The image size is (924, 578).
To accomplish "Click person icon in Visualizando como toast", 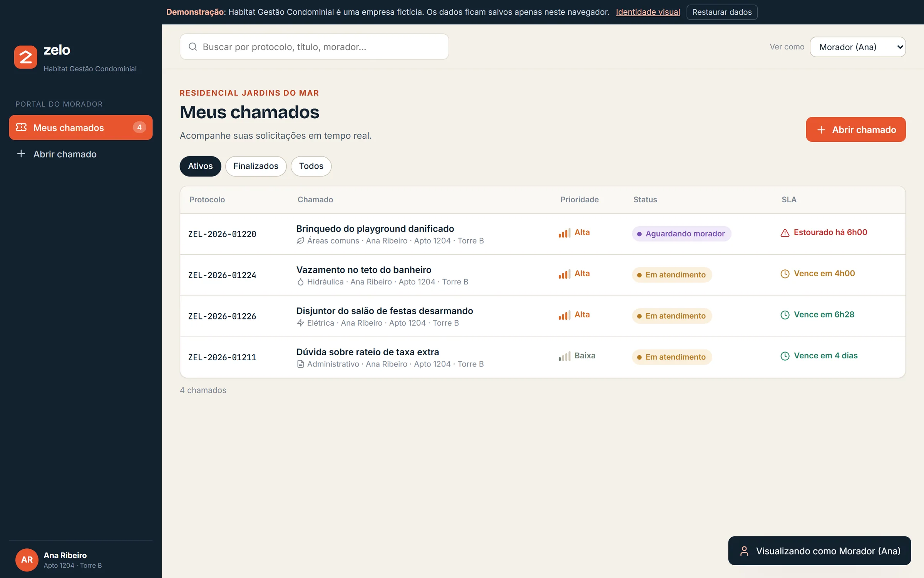I will point(744,551).
